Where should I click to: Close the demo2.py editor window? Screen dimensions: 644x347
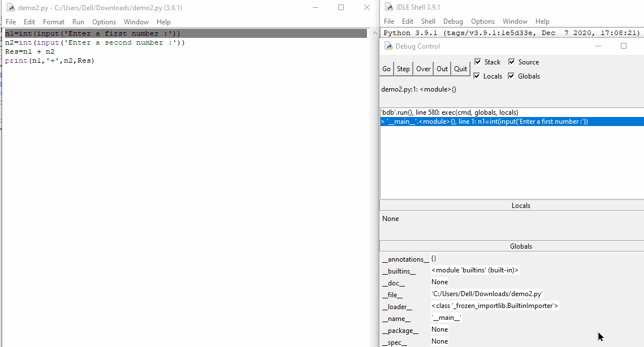367,8
